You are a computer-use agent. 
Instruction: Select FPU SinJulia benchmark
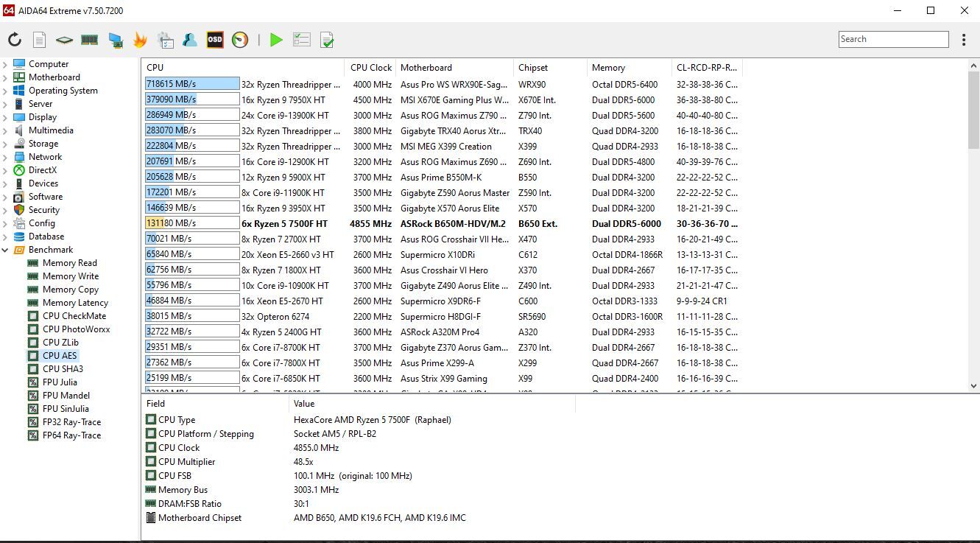coord(66,409)
